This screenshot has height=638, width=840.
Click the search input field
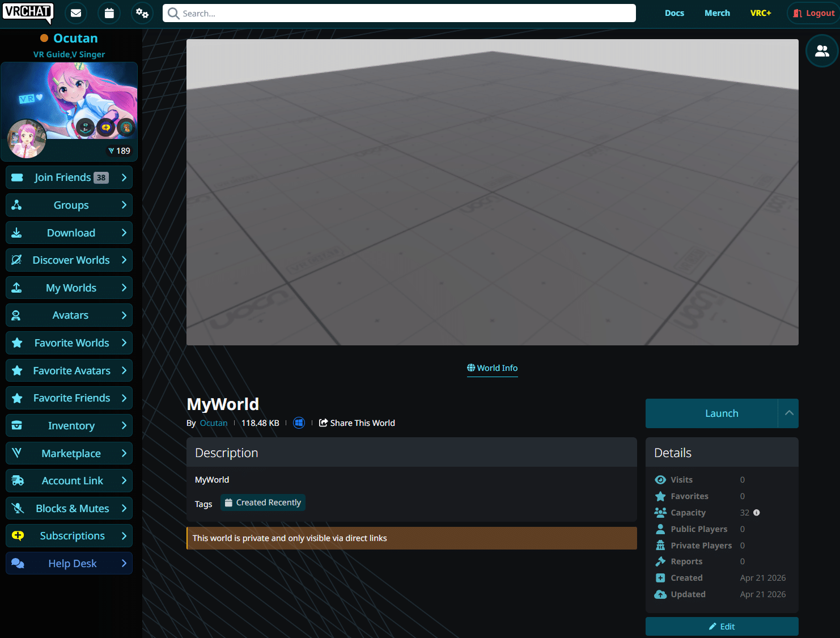click(399, 13)
